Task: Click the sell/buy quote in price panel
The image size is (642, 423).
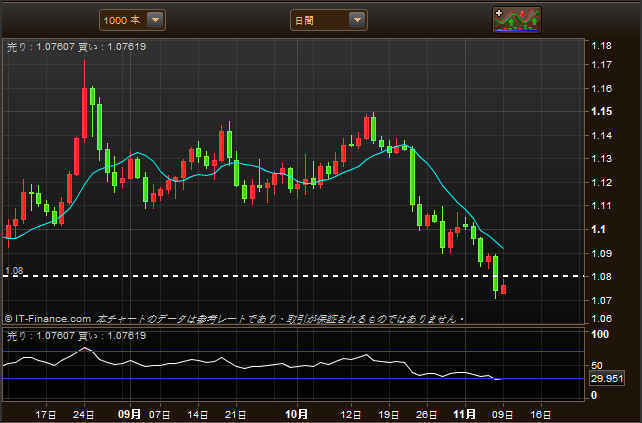Action: pos(77,47)
